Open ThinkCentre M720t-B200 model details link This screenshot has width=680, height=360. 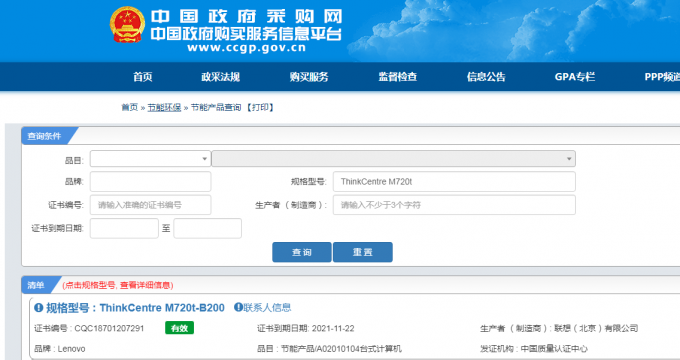pyautogui.click(x=162, y=308)
